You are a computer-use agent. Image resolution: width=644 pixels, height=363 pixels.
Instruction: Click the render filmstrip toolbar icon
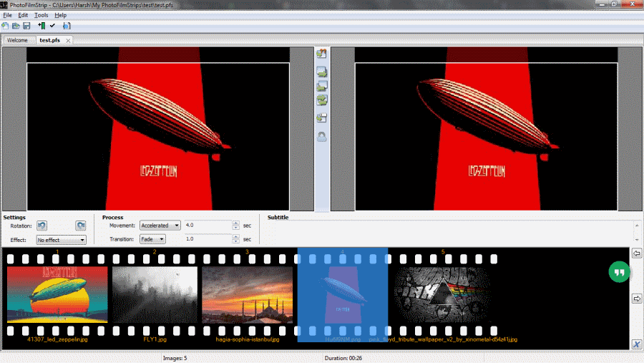pyautogui.click(x=67, y=26)
